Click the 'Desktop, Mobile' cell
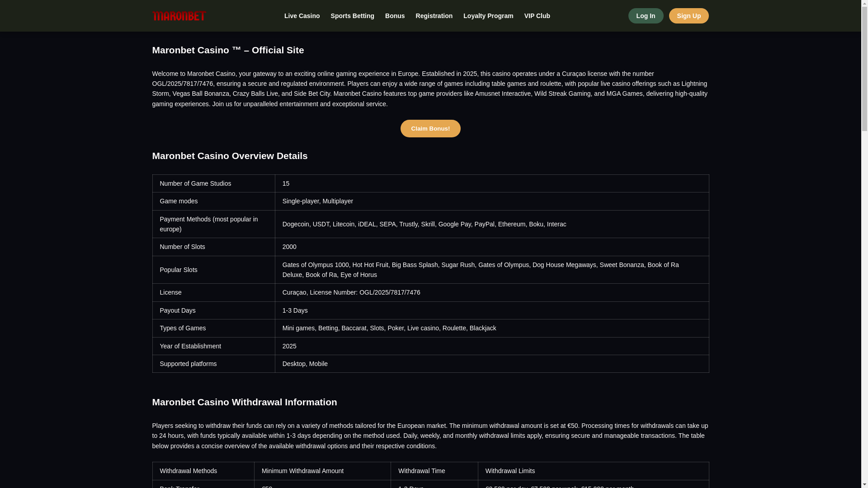The width and height of the screenshot is (868, 488). coord(492,364)
